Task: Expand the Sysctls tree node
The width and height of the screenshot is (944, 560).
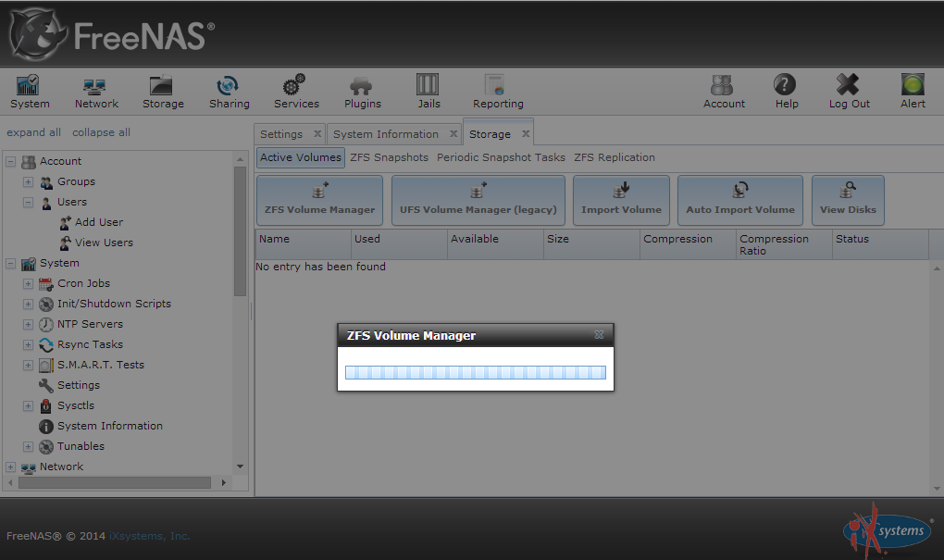Action: coord(29,405)
